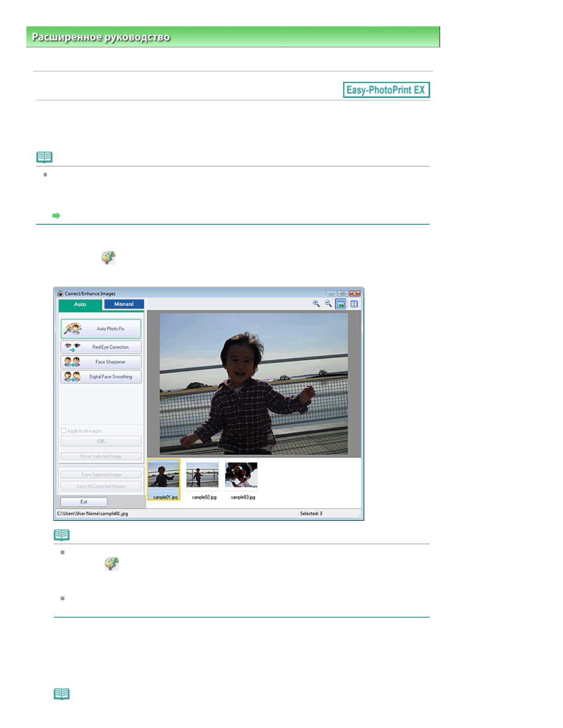
Task: Select the Face Sharpener tool
Action: coord(101,362)
